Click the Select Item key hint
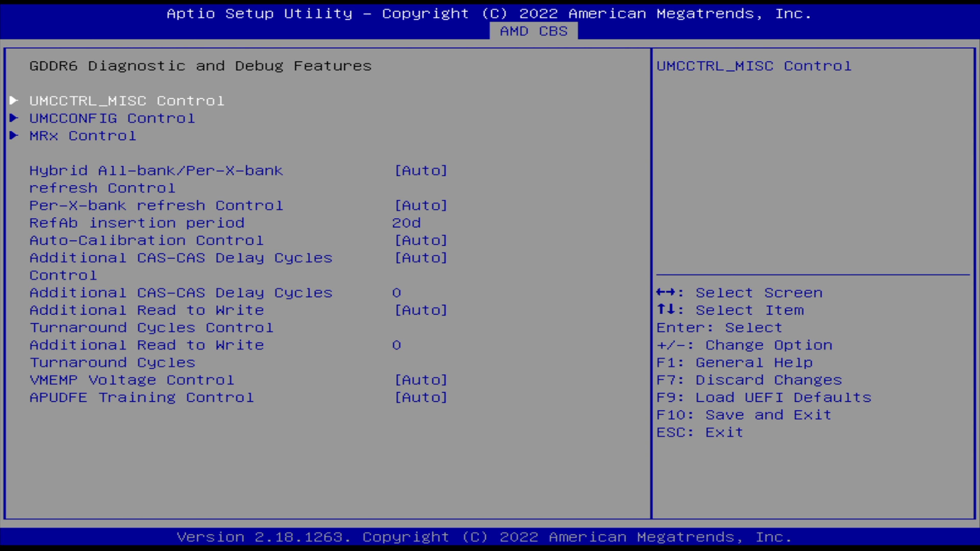 pyautogui.click(x=730, y=310)
